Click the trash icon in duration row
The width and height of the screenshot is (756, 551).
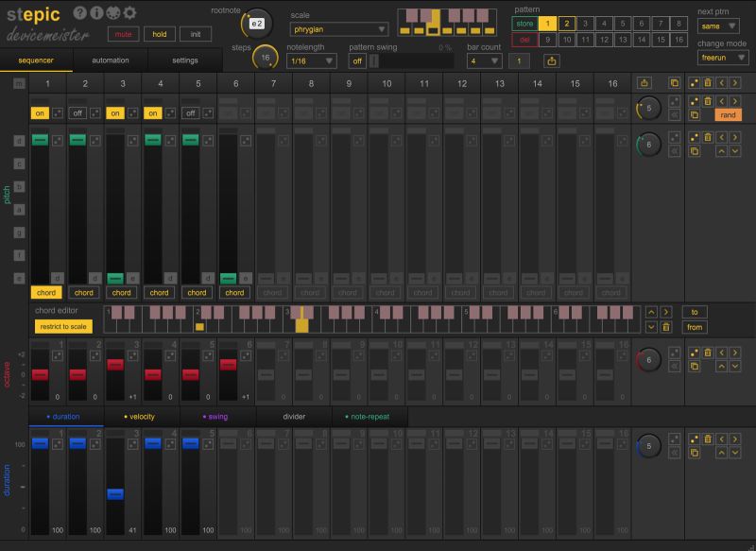click(708, 439)
